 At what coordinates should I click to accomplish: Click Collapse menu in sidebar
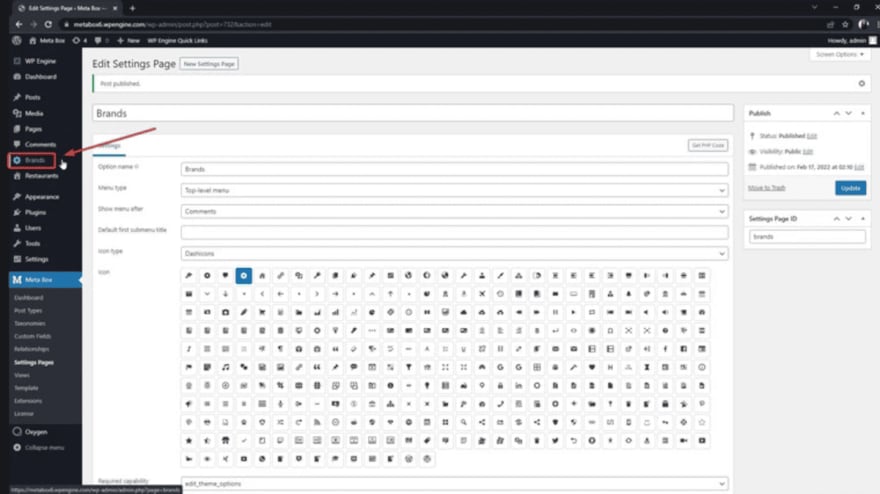coord(39,447)
